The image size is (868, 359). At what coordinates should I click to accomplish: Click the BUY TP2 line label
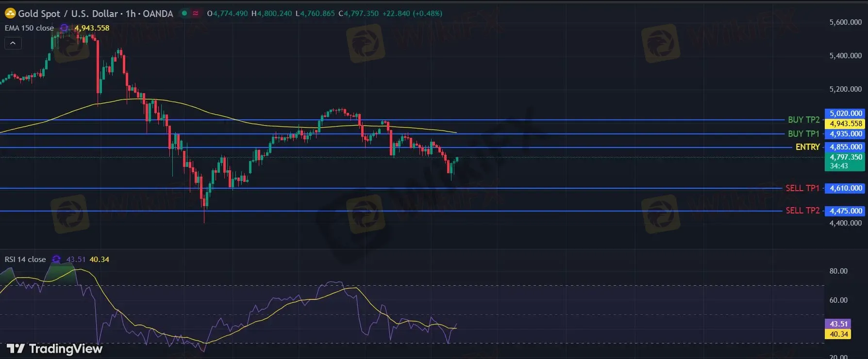click(x=803, y=120)
